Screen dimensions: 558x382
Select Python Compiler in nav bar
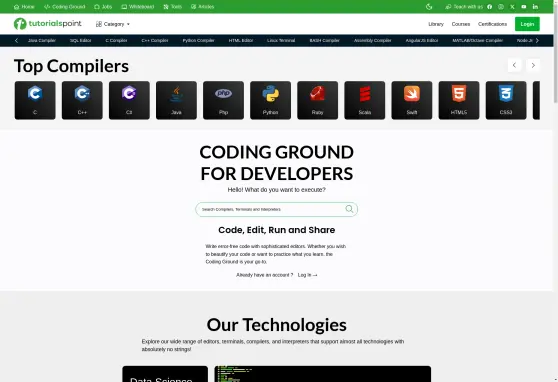click(x=199, y=40)
